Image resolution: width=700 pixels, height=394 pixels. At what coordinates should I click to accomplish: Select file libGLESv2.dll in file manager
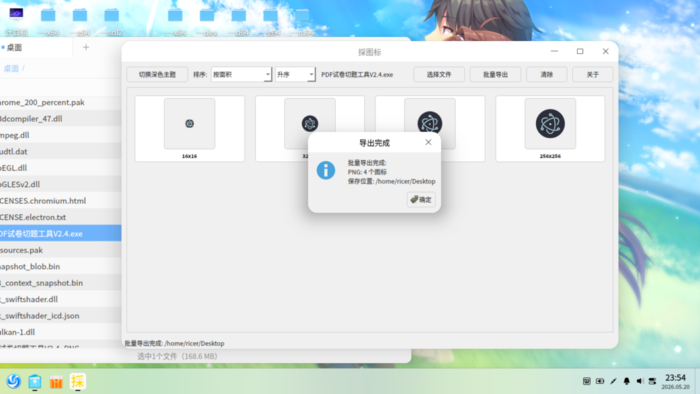click(x=60, y=184)
